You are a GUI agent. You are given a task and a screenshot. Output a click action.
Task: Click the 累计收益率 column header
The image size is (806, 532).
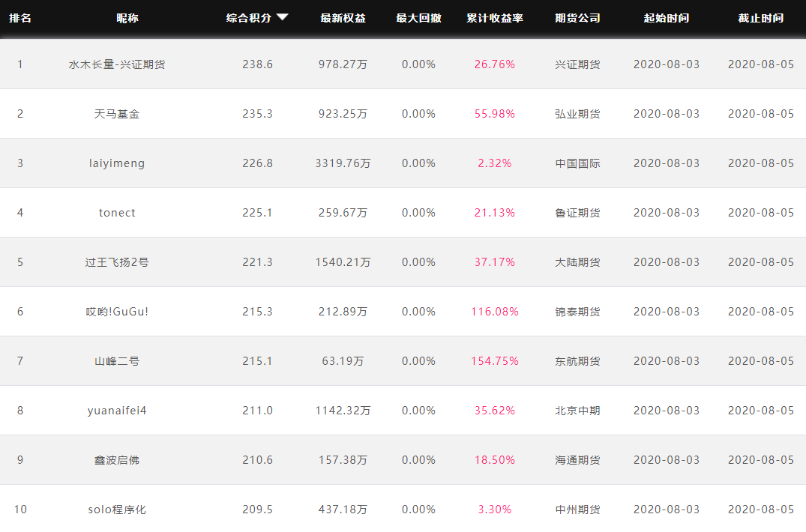[x=495, y=18]
